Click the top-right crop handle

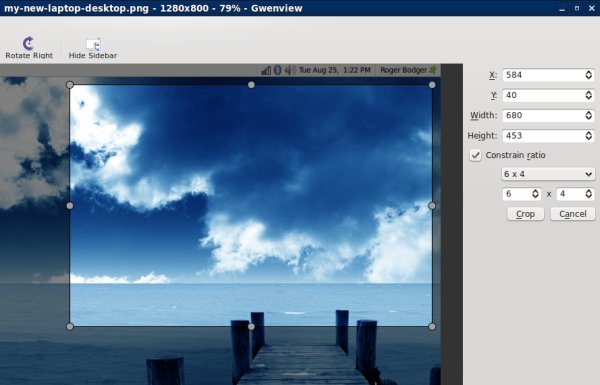(x=432, y=85)
